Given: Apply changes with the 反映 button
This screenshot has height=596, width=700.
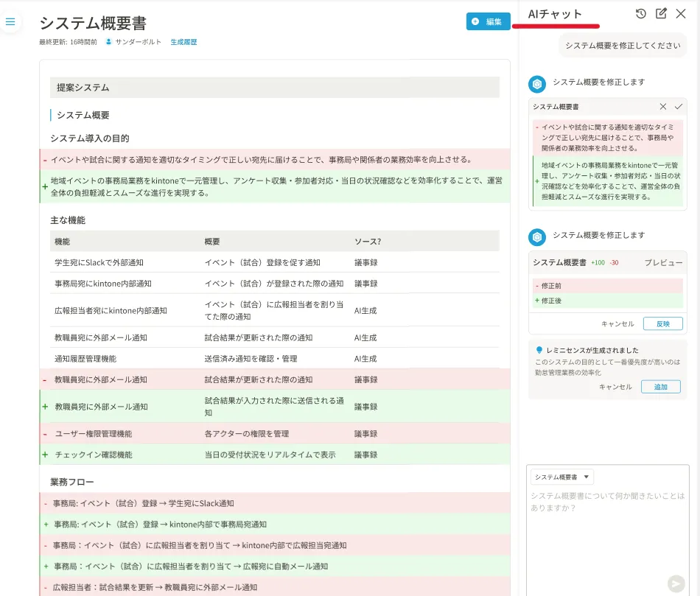Looking at the screenshot, I should (664, 323).
